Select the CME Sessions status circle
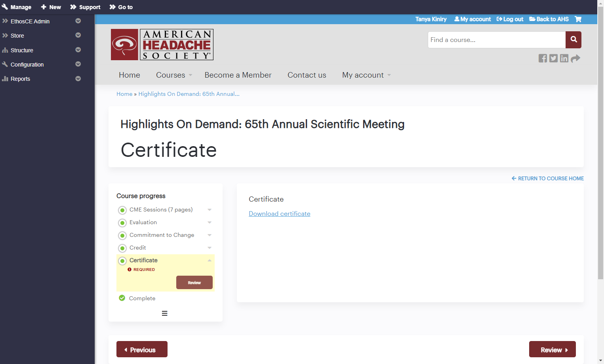The height and width of the screenshot is (364, 604). [x=122, y=210]
